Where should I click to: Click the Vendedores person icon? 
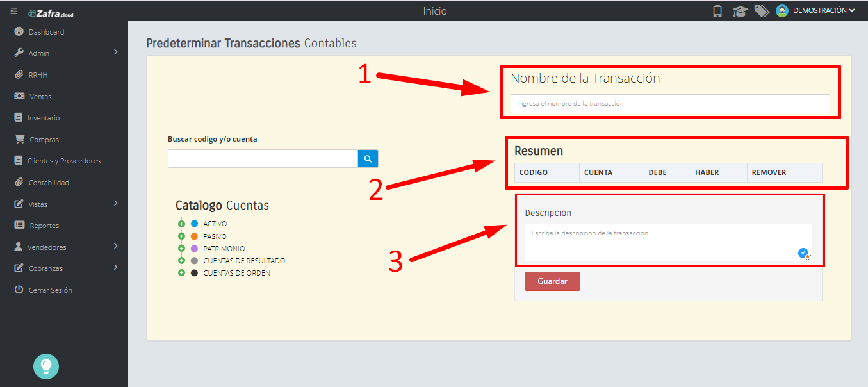click(18, 247)
